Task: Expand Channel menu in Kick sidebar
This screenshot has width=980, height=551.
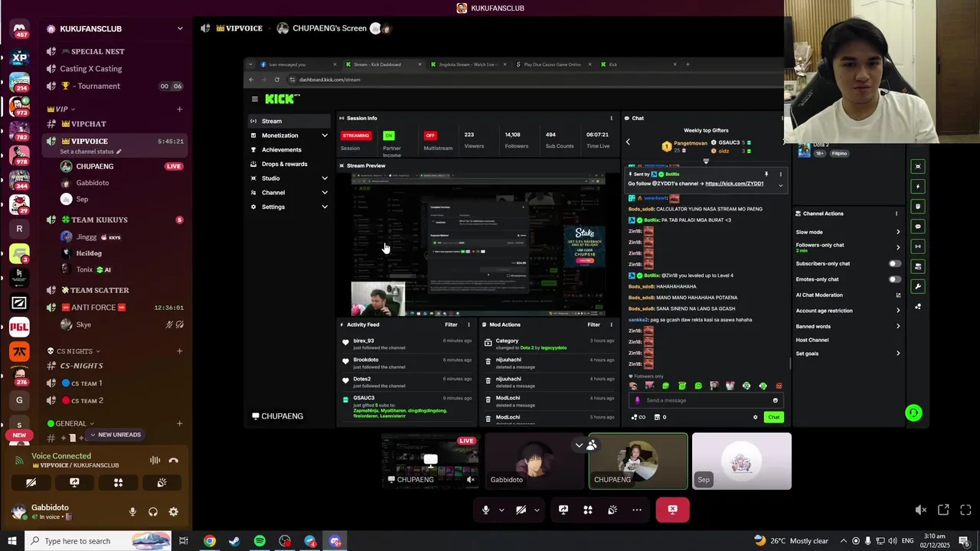Action: (325, 193)
